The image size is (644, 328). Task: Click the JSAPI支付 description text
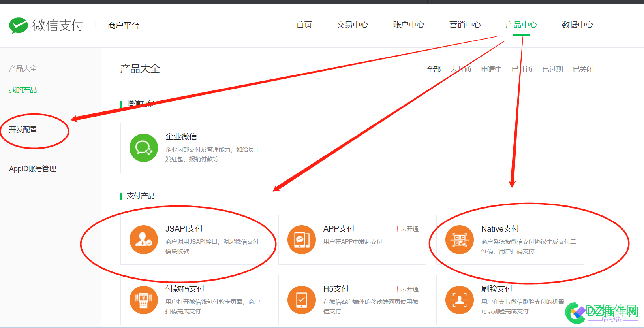(x=212, y=247)
